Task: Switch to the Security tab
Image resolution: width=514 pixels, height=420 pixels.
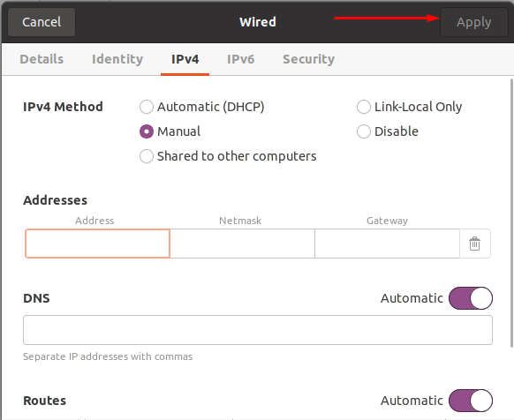Action: click(308, 59)
